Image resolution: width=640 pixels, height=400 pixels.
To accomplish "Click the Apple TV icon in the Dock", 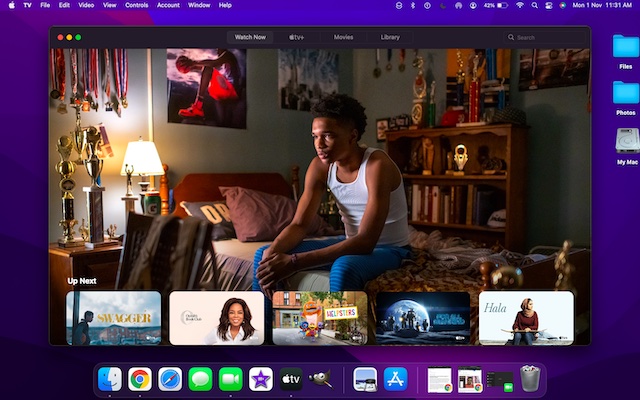I will pos(291,379).
